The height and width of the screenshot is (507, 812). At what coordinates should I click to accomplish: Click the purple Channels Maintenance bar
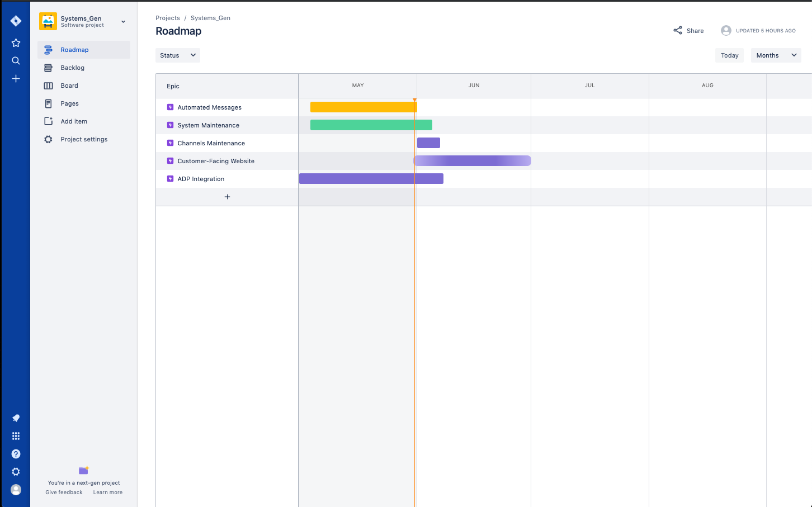[428, 143]
